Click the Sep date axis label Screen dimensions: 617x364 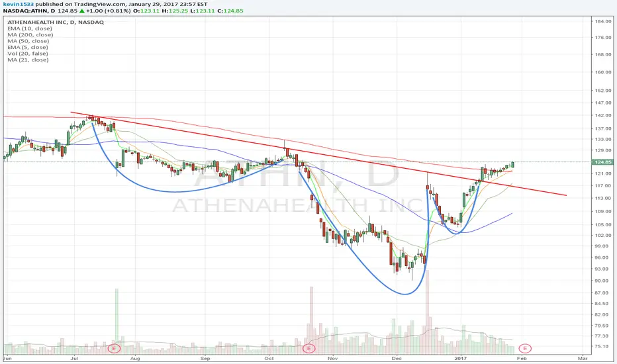pyautogui.click(x=205, y=359)
